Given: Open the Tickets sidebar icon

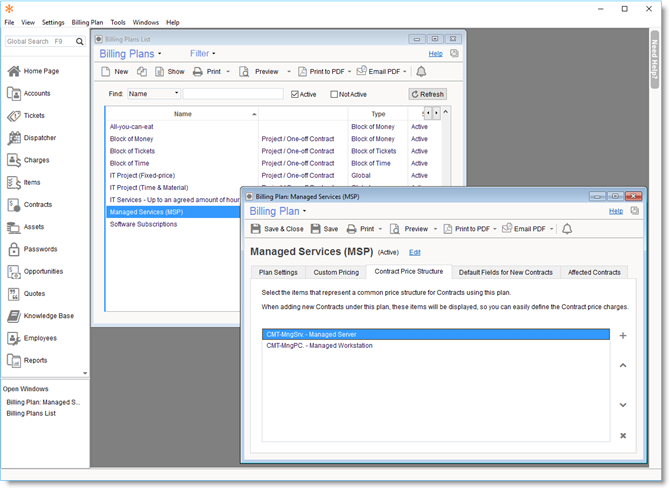Looking at the screenshot, I should tap(15, 116).
